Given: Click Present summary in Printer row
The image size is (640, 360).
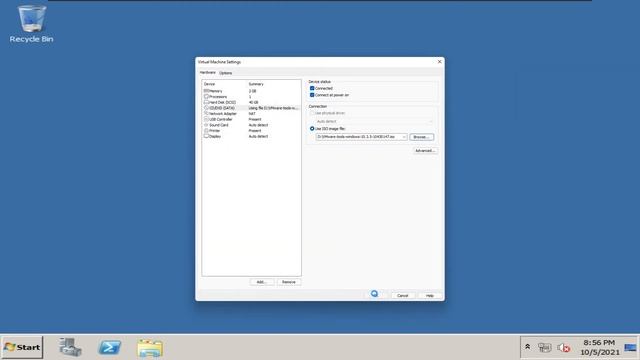Looking at the screenshot, I should 255,131.
